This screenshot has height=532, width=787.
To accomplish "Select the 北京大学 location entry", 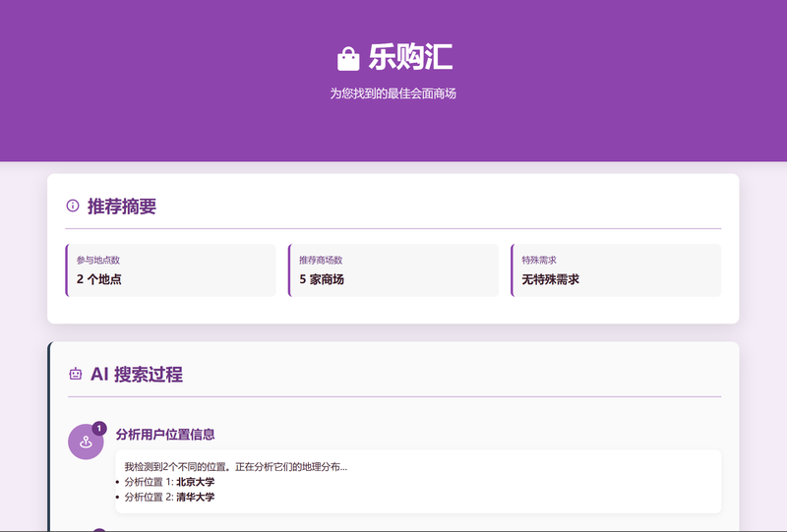I will (195, 482).
